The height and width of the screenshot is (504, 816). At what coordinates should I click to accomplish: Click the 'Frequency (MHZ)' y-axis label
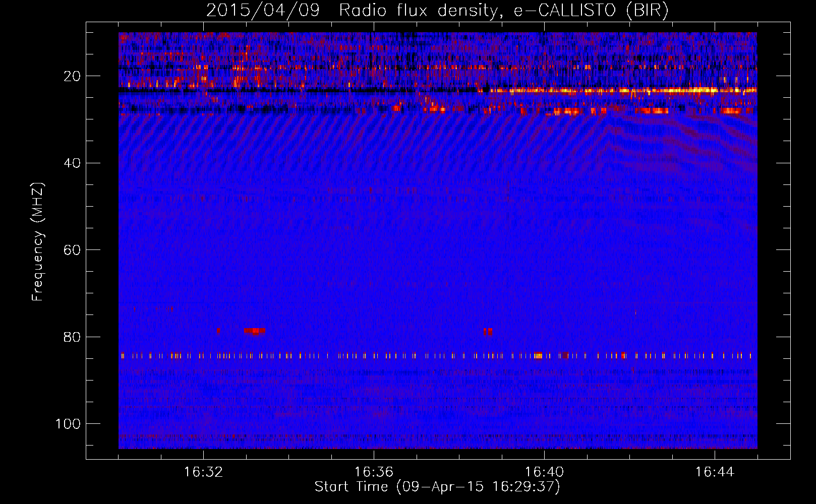[x=37, y=242]
